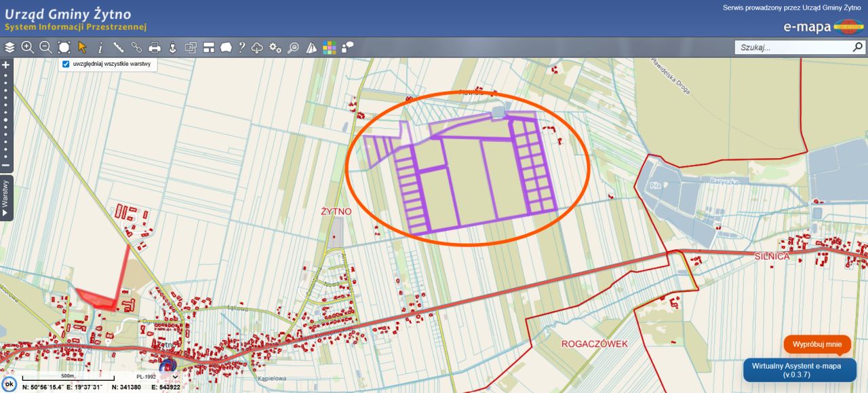Click into the Szukaj search field
Viewport: 868px width, 393px height.
792,48
